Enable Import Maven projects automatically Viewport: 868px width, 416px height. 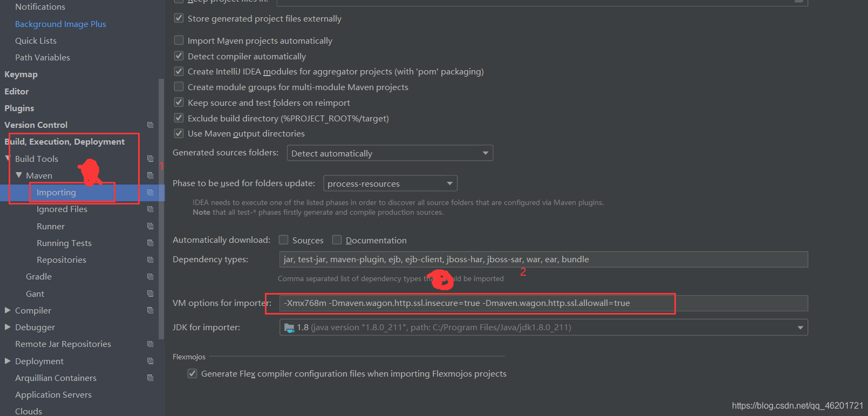[x=179, y=40]
